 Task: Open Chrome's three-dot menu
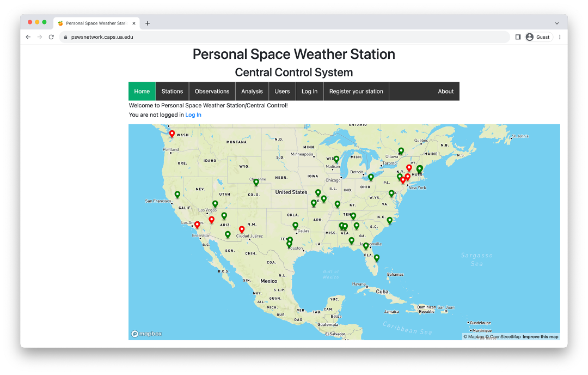(x=560, y=37)
